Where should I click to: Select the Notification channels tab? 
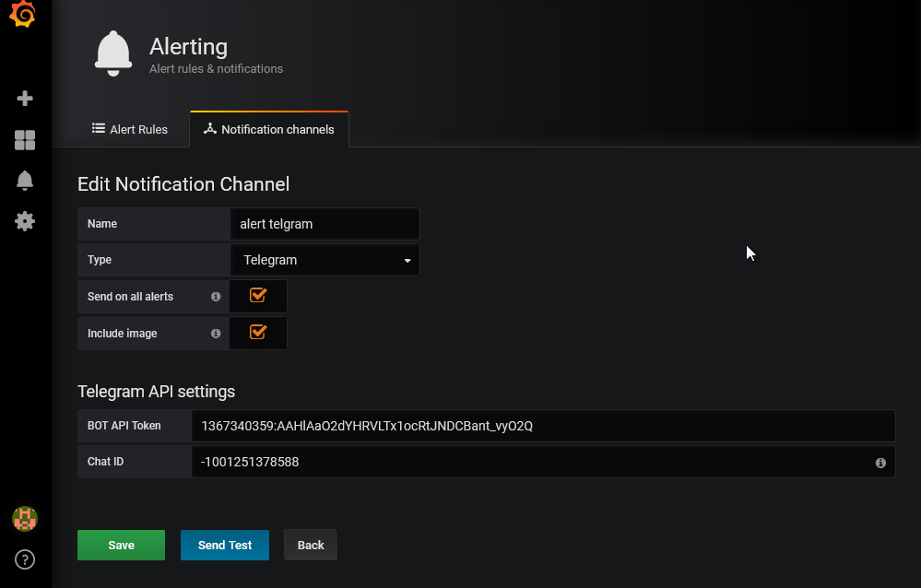(269, 129)
